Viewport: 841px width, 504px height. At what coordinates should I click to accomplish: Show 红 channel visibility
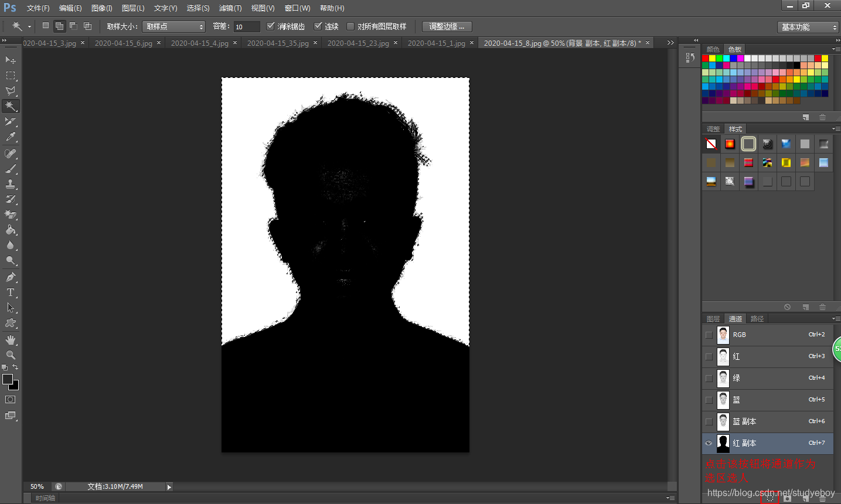(709, 356)
